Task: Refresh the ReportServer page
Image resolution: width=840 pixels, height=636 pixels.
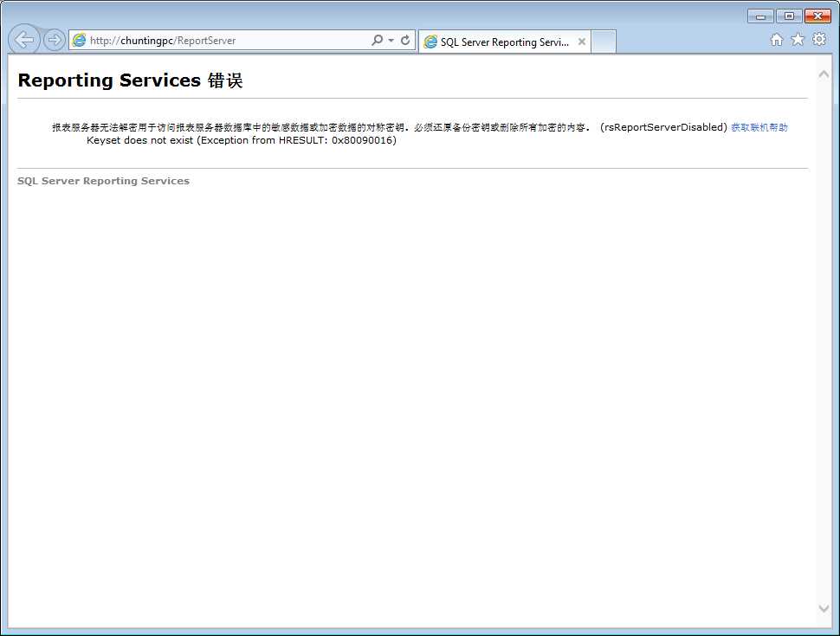Action: (x=405, y=40)
